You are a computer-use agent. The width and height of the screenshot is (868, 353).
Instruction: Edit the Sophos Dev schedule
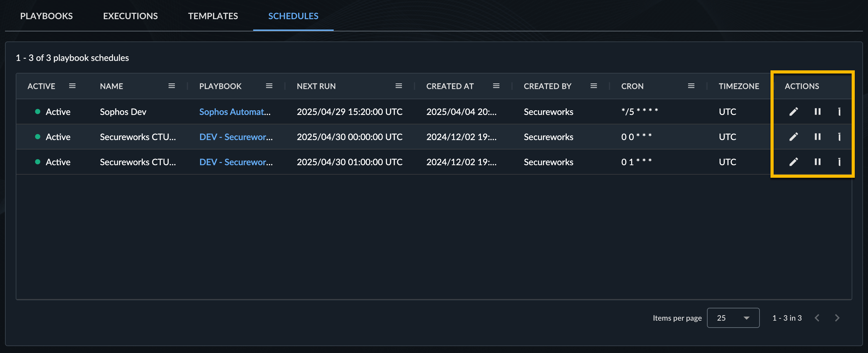(x=793, y=112)
